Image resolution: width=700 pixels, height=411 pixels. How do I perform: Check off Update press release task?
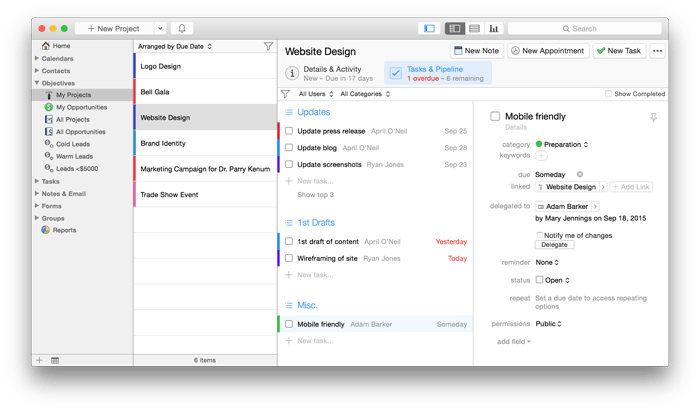click(289, 131)
